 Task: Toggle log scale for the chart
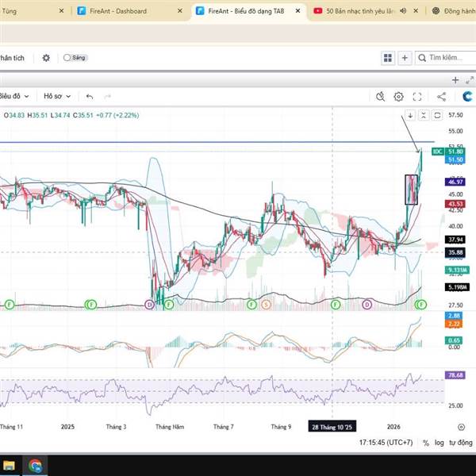click(x=440, y=443)
